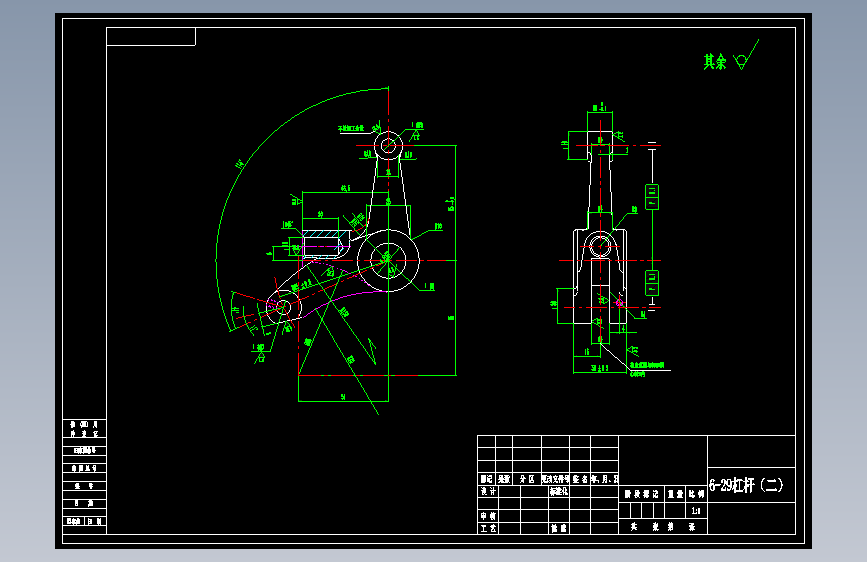Select the drawing title "6-29杠杆（二）"
Screen dimensions: 867x562
(746, 486)
